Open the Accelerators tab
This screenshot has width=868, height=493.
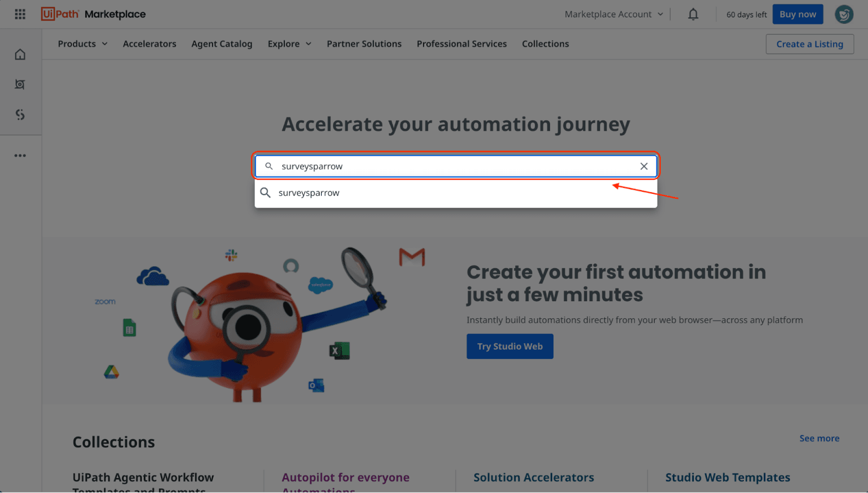[149, 44]
